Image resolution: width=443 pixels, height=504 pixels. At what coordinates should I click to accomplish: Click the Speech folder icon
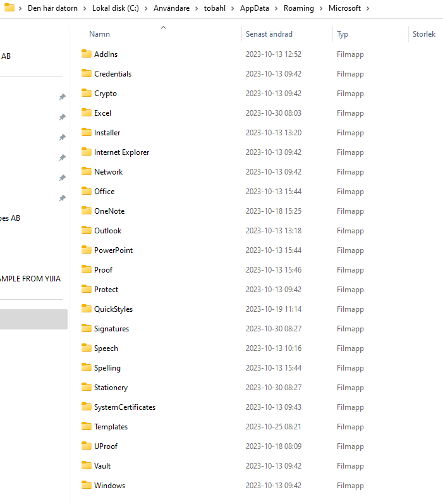click(87, 348)
